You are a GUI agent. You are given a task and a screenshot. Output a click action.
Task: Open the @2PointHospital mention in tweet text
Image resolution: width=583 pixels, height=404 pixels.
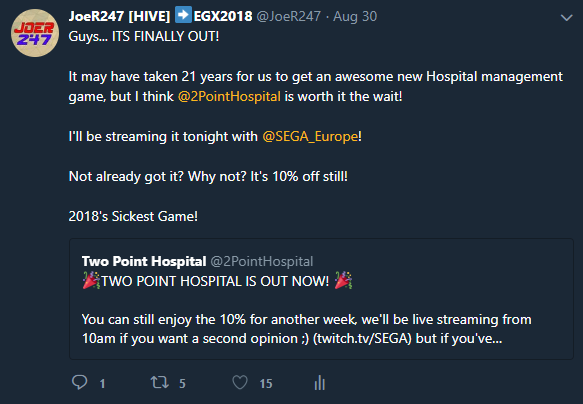click(x=229, y=97)
